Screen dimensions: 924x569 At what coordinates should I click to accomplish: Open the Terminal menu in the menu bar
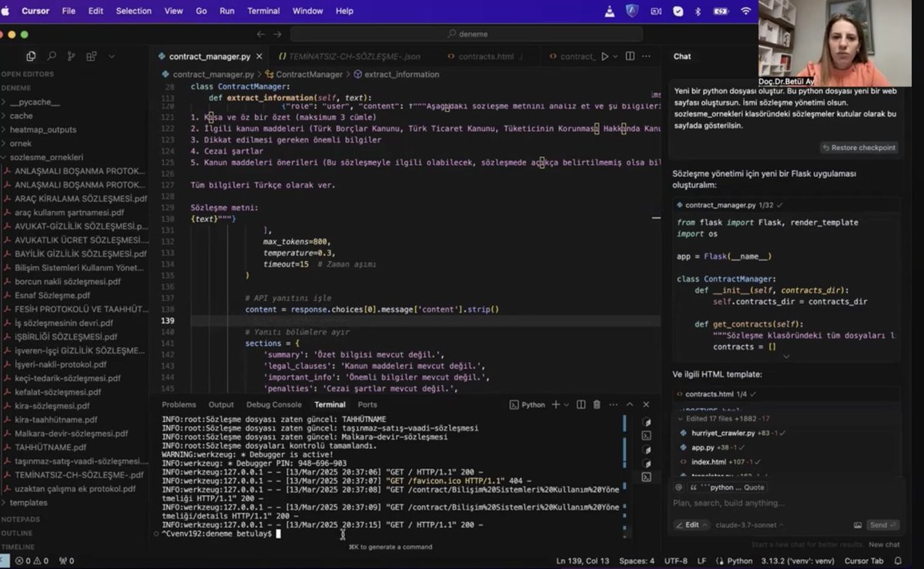[263, 11]
